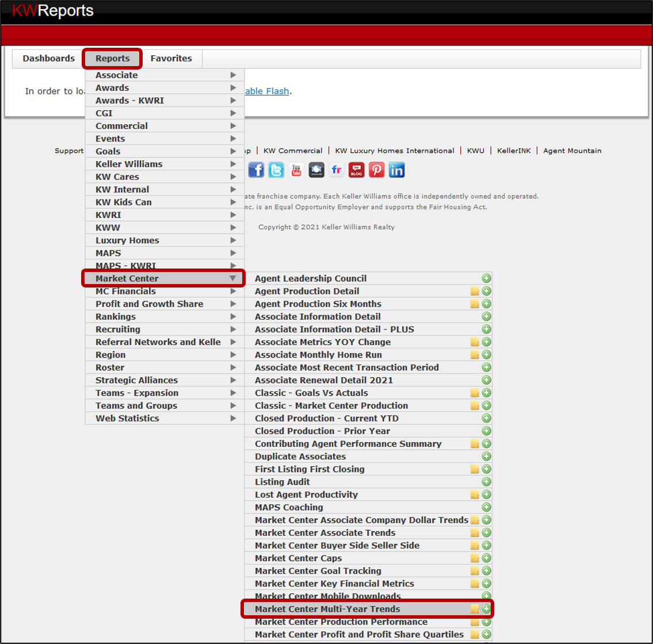Expand the KW Cares submenu arrow

233,177
